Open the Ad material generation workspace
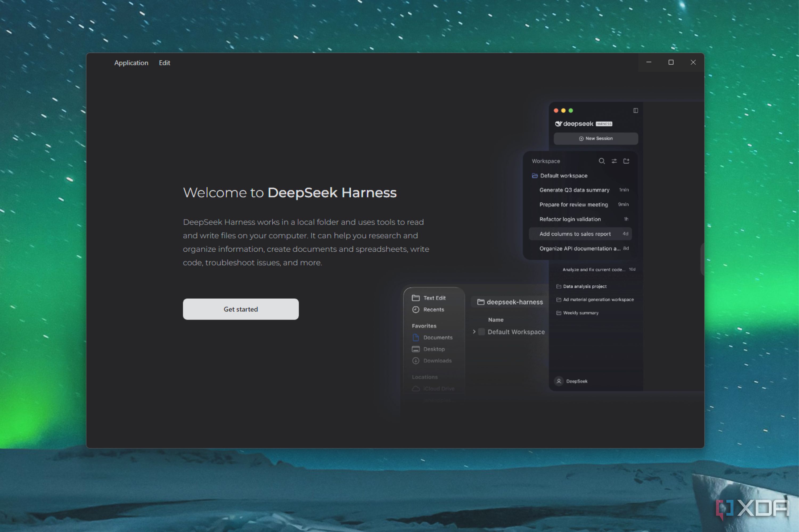Image resolution: width=799 pixels, height=532 pixels. tap(595, 300)
